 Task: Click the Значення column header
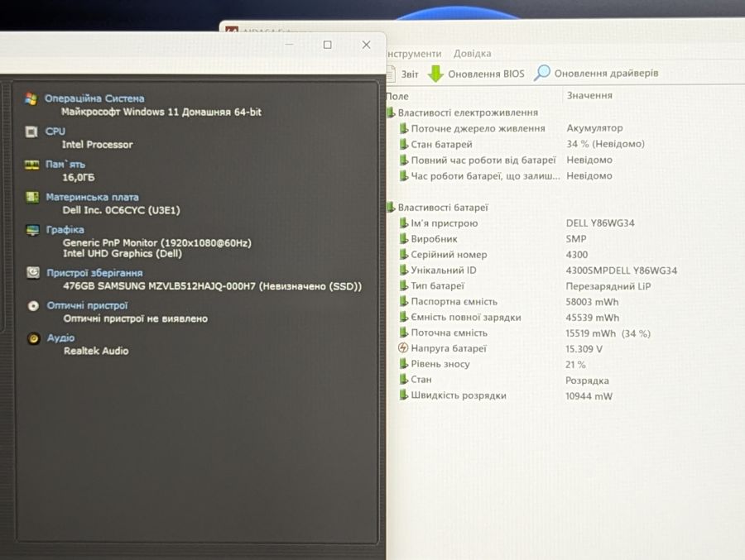[x=589, y=95]
